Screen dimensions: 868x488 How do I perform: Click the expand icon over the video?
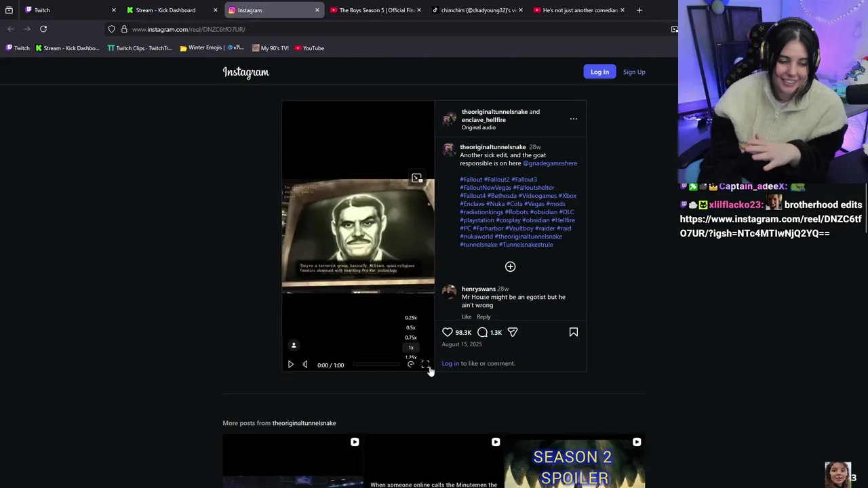tap(416, 178)
